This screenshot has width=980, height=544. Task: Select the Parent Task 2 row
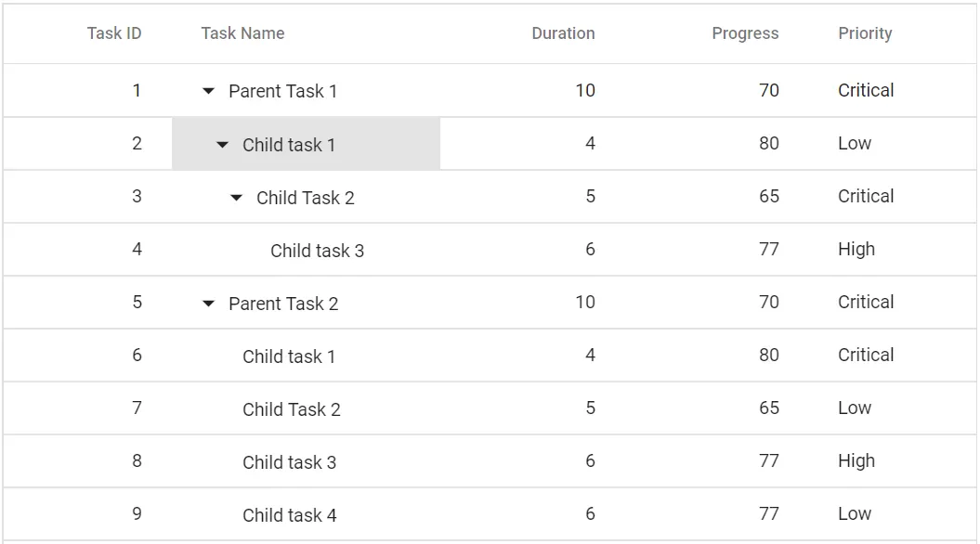282,303
